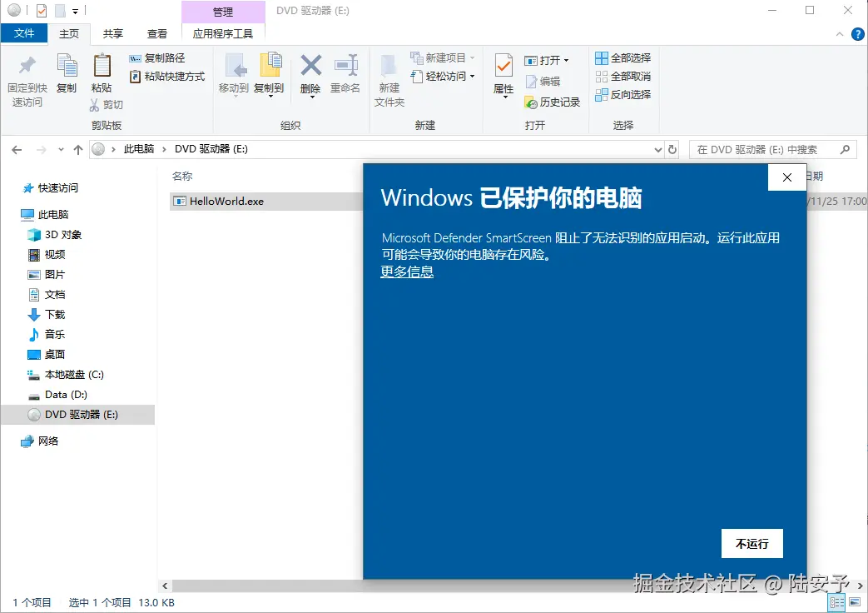Click the 重命名 (Rename) icon
This screenshot has height=613, width=868.
point(345,66)
